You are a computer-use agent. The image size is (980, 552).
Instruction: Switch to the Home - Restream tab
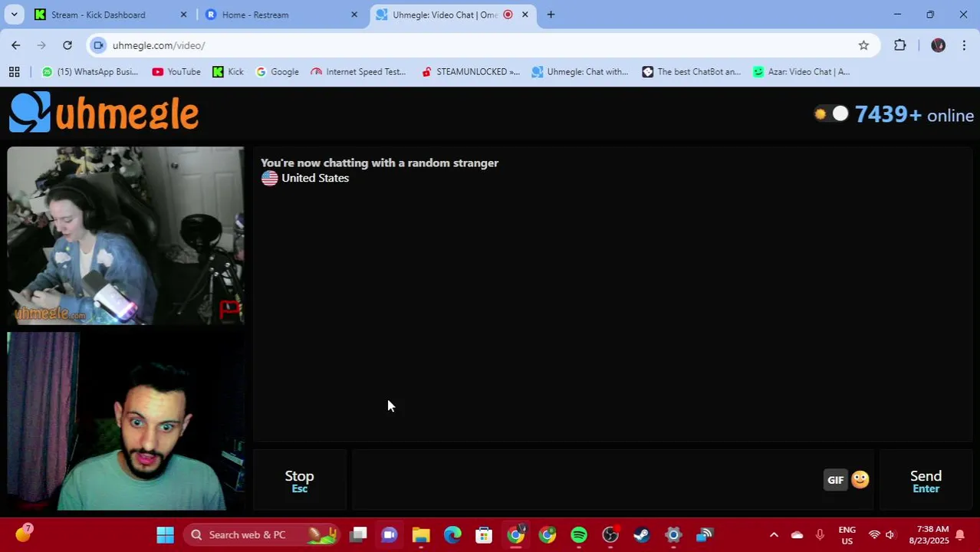(x=255, y=15)
